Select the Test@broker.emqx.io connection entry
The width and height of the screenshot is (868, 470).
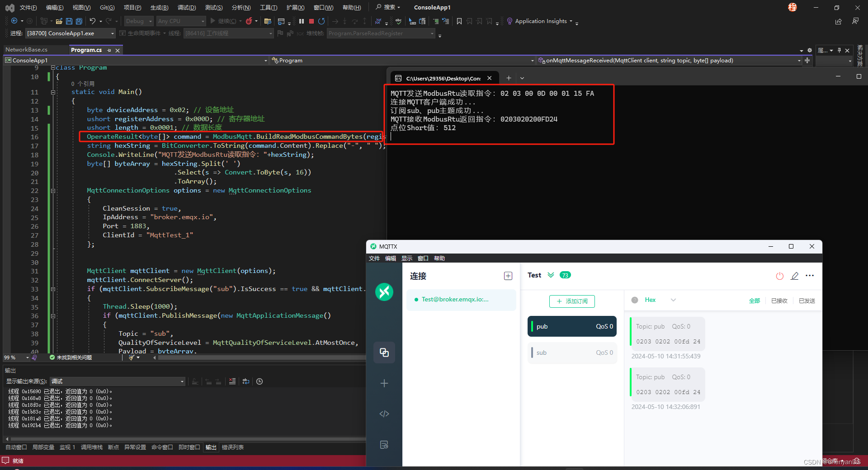453,299
